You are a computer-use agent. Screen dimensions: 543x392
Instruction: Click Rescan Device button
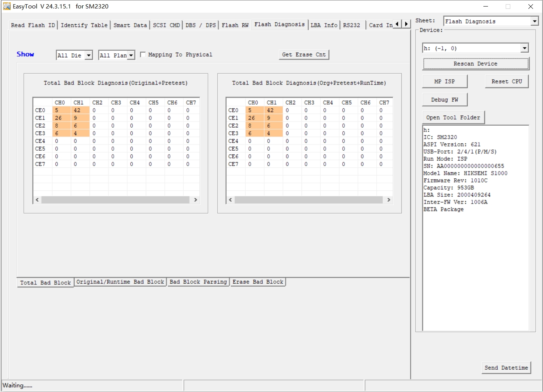tap(476, 63)
